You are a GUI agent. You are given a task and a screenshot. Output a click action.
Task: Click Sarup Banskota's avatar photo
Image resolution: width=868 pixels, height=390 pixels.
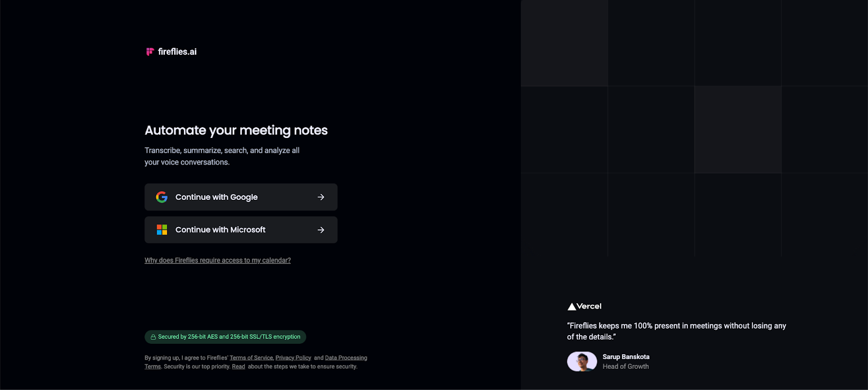point(582,361)
